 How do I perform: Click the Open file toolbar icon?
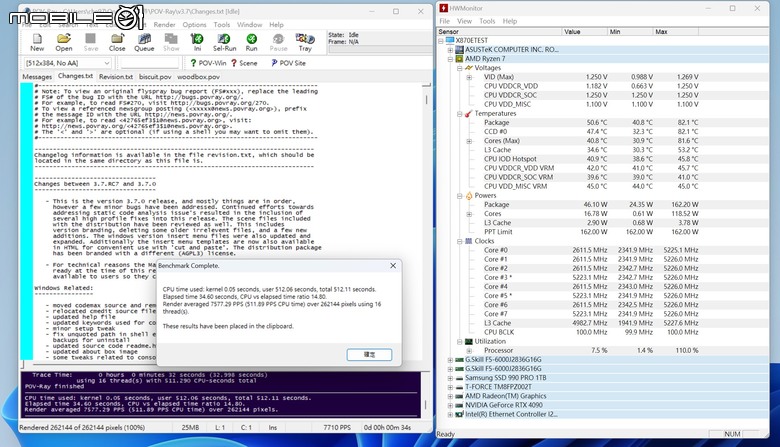click(x=64, y=42)
